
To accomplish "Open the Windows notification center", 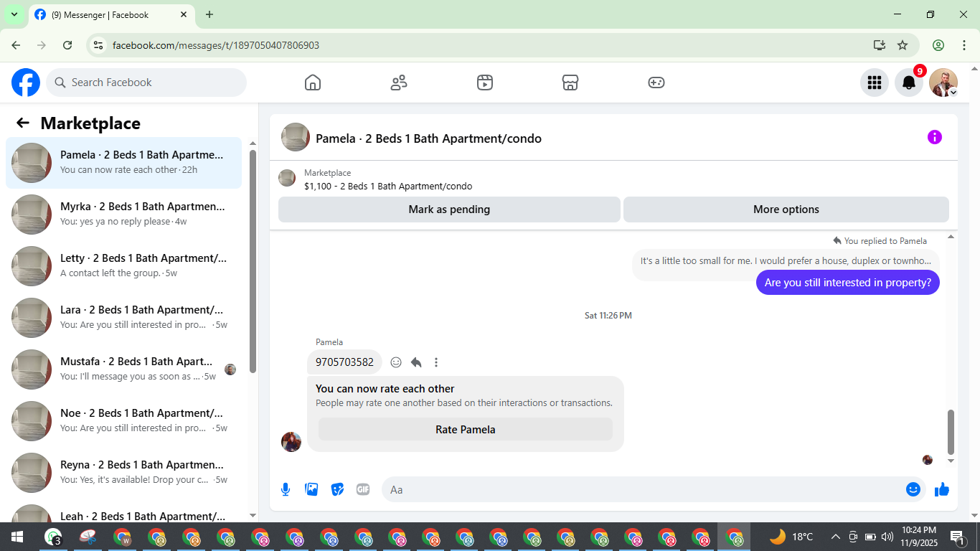I will click(957, 537).
